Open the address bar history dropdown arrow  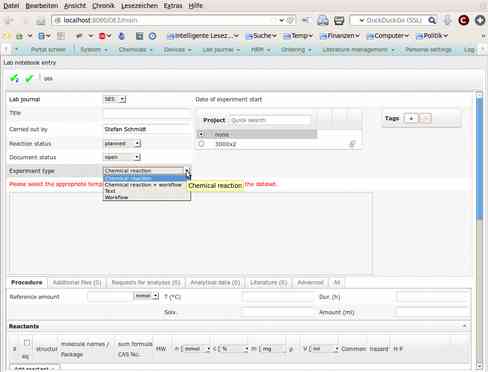pos(282,20)
